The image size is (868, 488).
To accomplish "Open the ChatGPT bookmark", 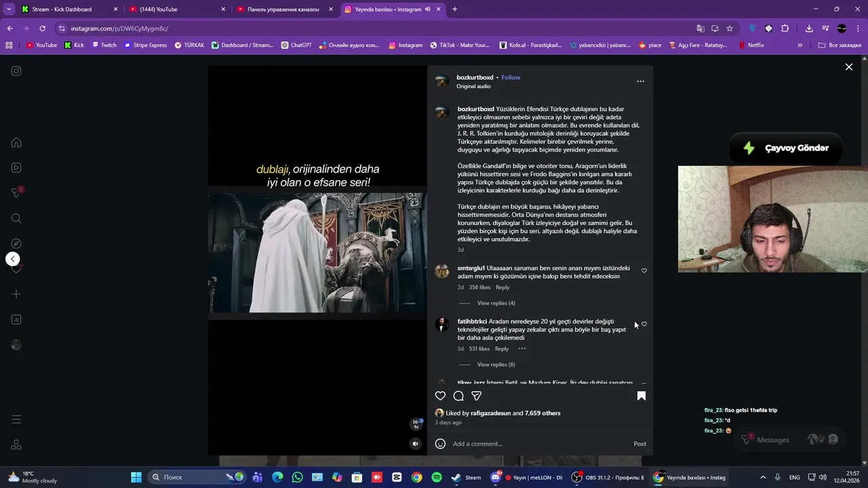I will pos(296,45).
